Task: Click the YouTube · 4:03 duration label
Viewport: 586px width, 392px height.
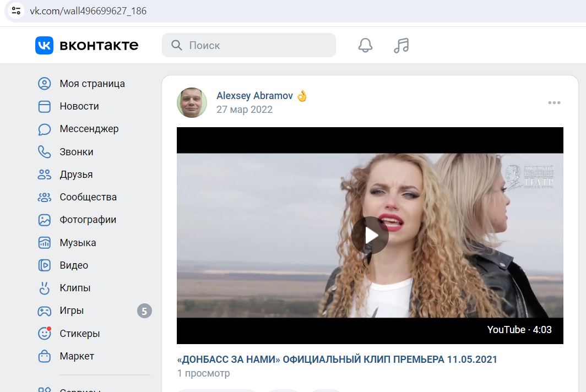Action: [519, 330]
